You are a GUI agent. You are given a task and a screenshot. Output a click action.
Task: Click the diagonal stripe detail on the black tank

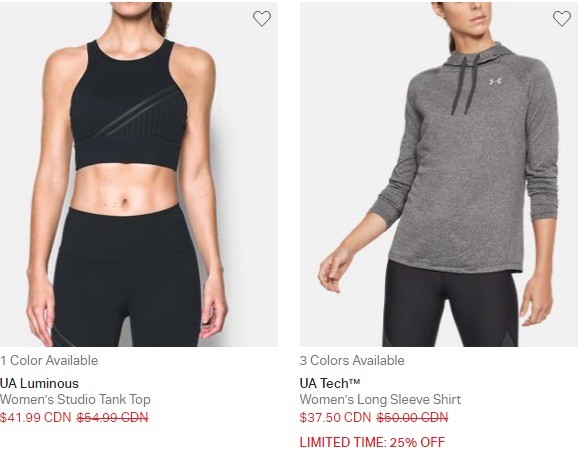click(x=138, y=111)
